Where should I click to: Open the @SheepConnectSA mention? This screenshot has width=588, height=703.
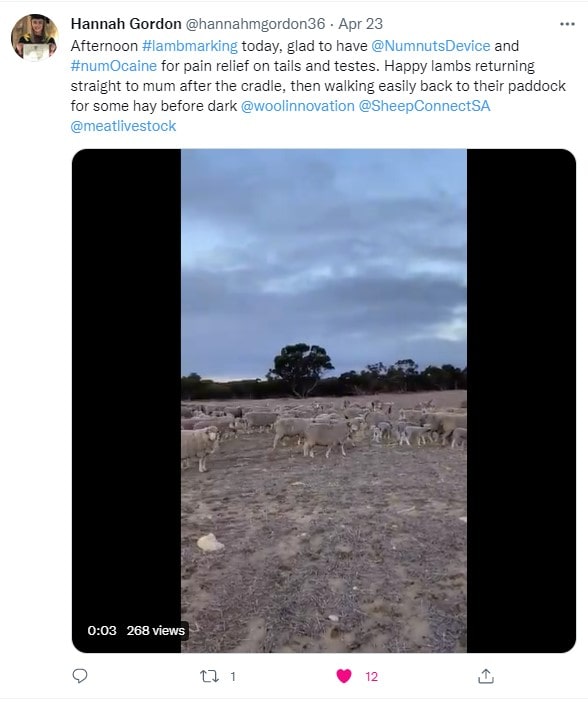[x=424, y=106]
